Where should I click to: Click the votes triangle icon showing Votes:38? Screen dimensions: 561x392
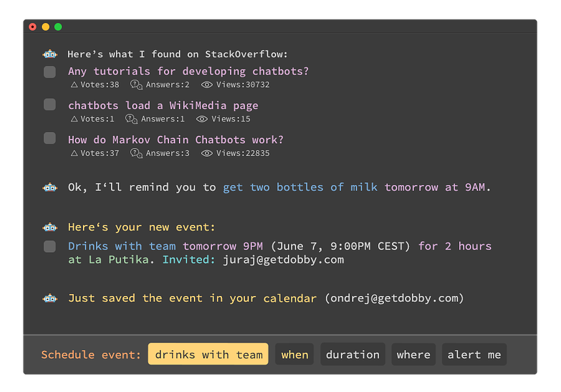(x=74, y=85)
